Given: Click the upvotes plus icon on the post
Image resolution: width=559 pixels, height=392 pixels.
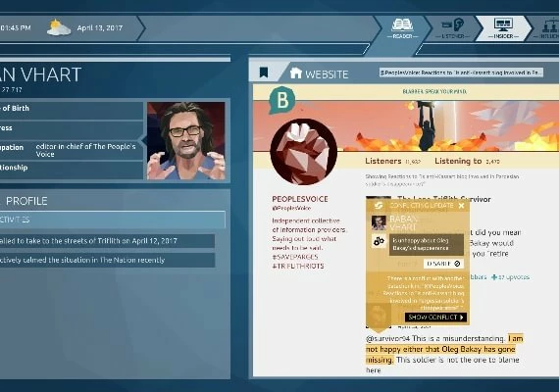Looking at the screenshot, I should (494, 277).
